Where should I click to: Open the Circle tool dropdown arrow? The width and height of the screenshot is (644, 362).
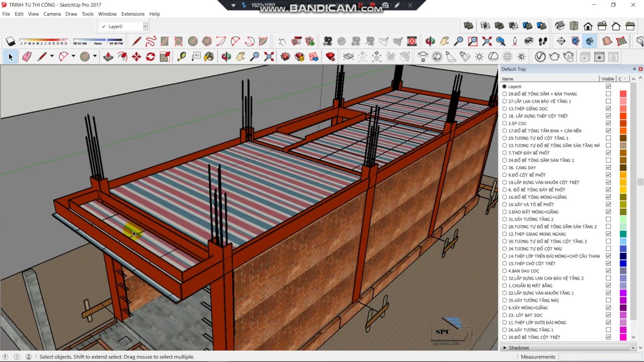click(95, 57)
